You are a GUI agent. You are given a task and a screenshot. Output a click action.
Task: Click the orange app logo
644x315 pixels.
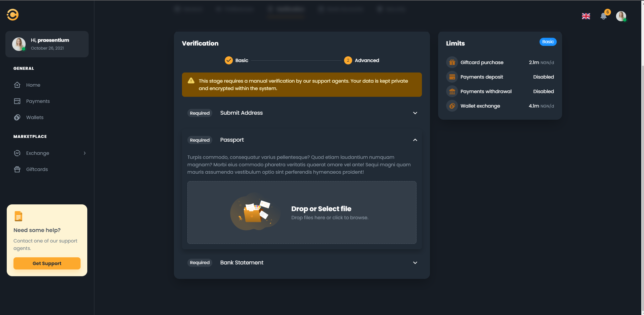pos(13,15)
